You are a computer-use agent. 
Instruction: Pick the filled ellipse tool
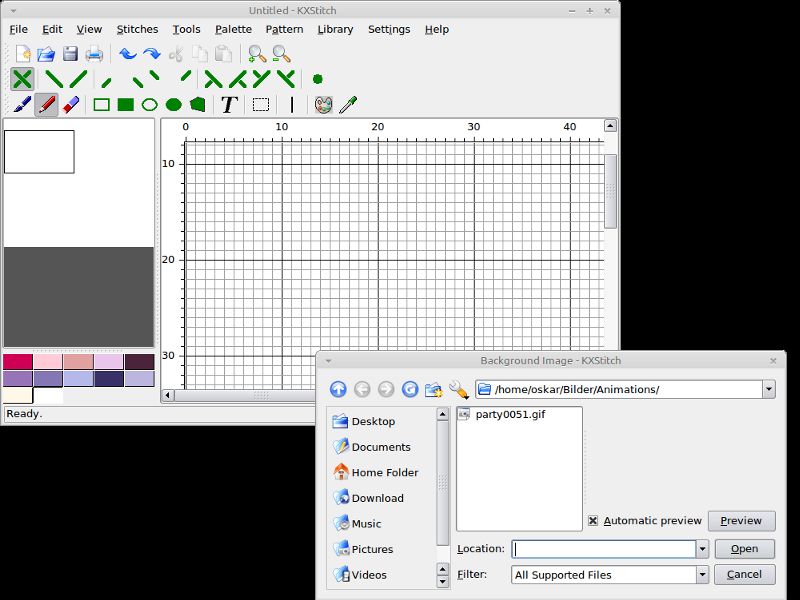(174, 105)
